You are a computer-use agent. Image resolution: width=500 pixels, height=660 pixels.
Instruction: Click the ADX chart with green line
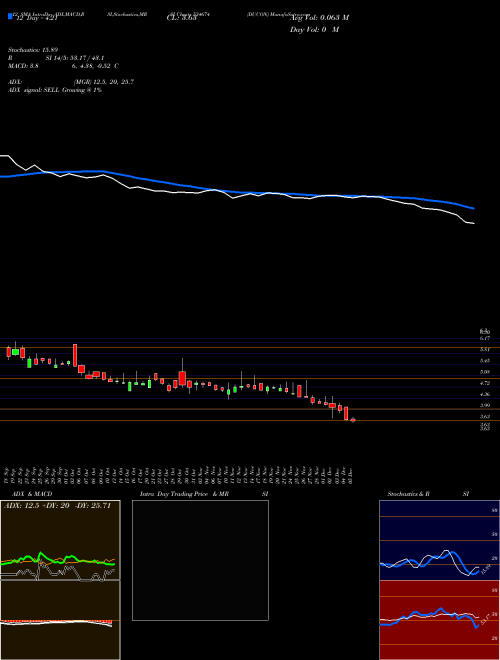(60, 540)
